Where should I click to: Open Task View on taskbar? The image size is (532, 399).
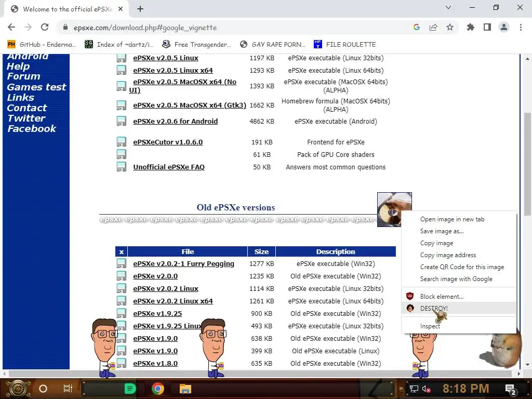pyautogui.click(x=68, y=389)
